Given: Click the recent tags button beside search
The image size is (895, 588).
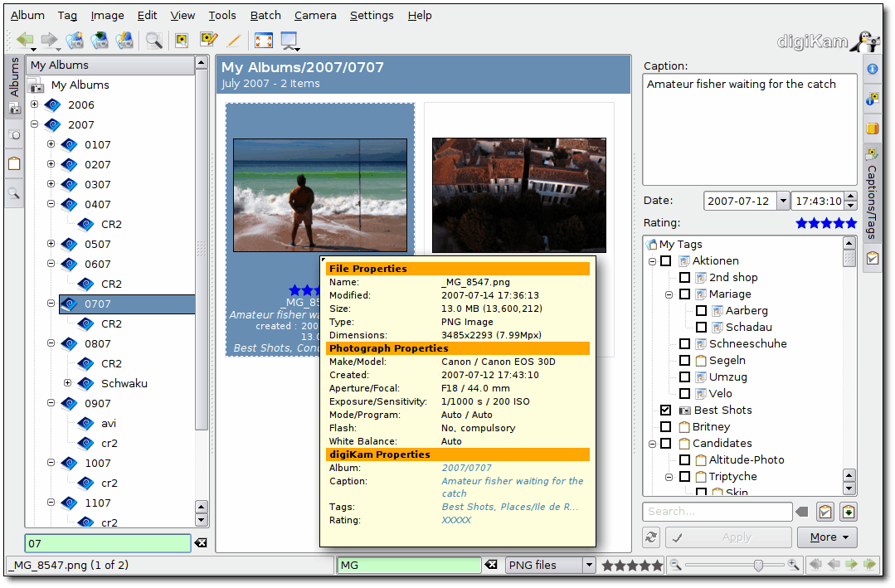Looking at the screenshot, I should pos(849,512).
